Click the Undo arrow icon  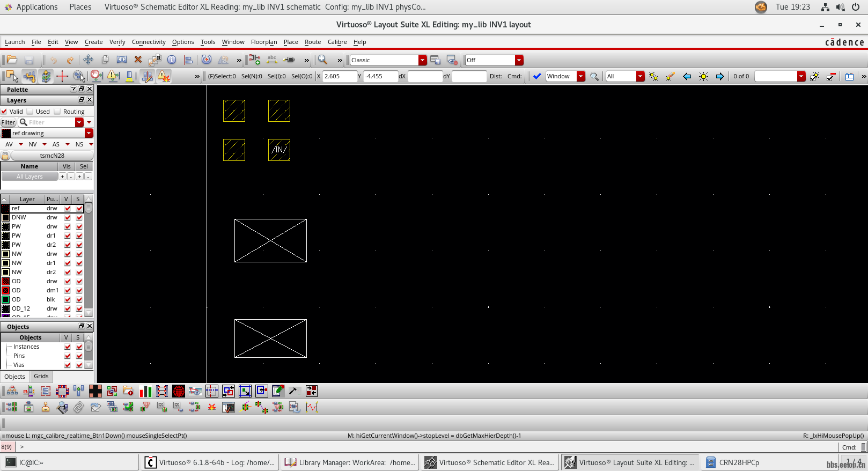[x=54, y=60]
